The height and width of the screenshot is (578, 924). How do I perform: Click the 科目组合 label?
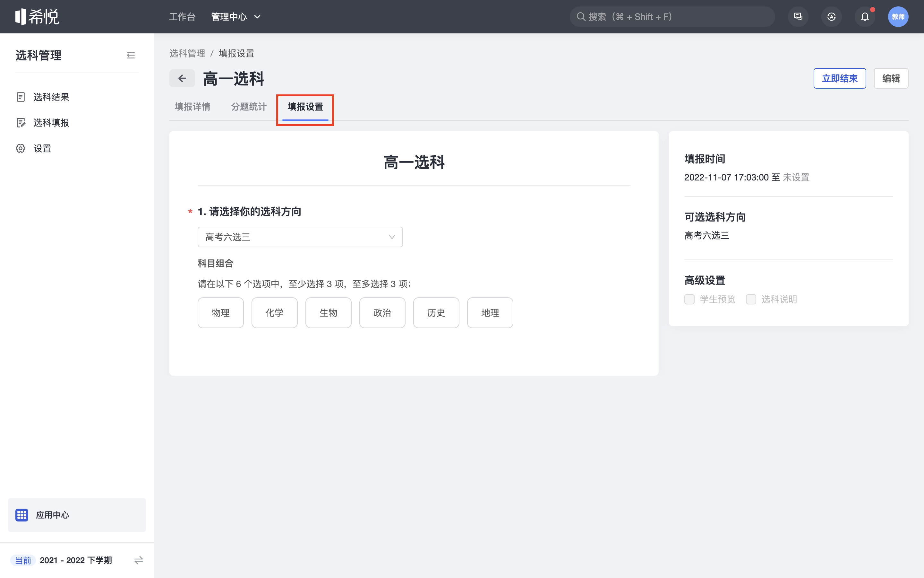click(x=215, y=263)
